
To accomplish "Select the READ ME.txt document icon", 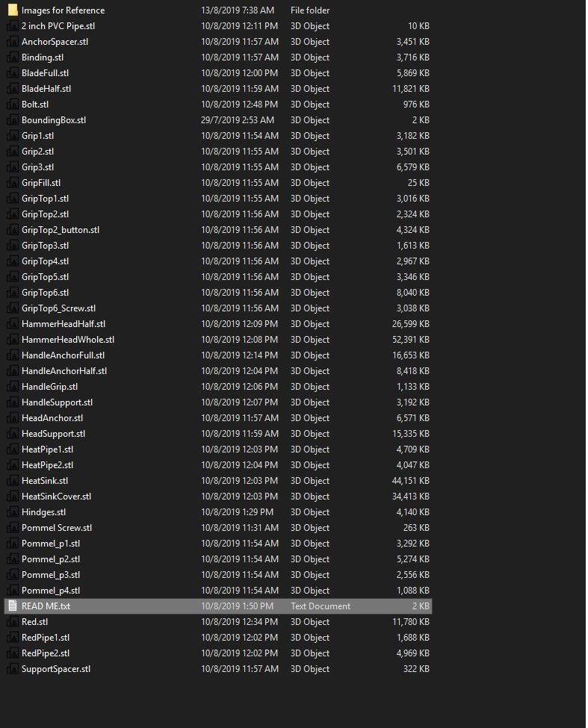I will pos(12,606).
